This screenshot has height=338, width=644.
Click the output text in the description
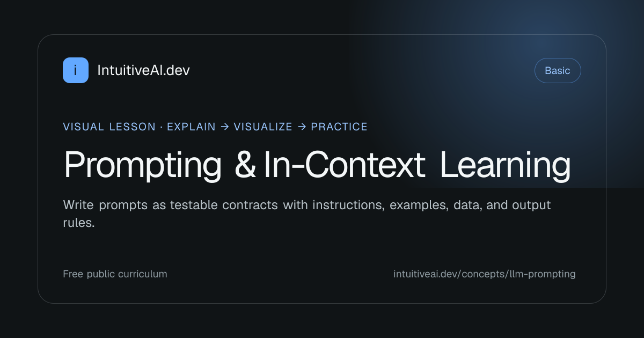[x=531, y=205]
